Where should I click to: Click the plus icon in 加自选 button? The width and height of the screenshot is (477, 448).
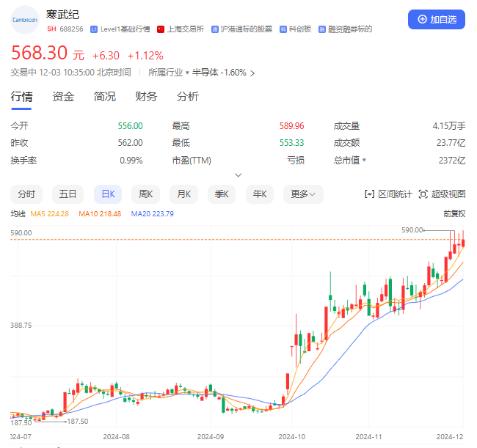coord(422,19)
